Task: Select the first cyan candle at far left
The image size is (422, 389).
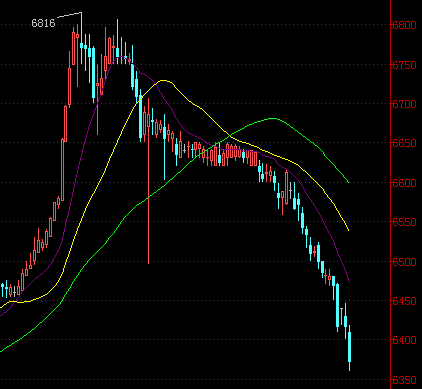Action: click(x=3, y=290)
